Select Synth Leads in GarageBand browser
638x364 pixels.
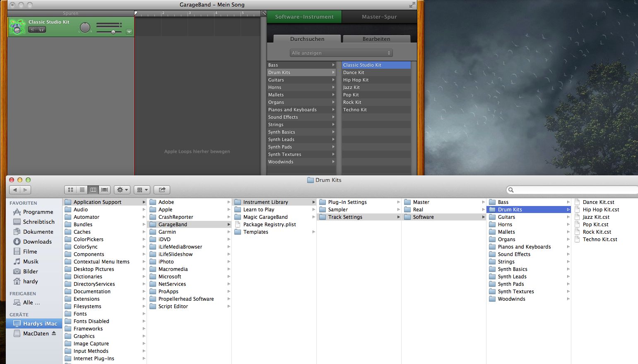[x=301, y=139]
